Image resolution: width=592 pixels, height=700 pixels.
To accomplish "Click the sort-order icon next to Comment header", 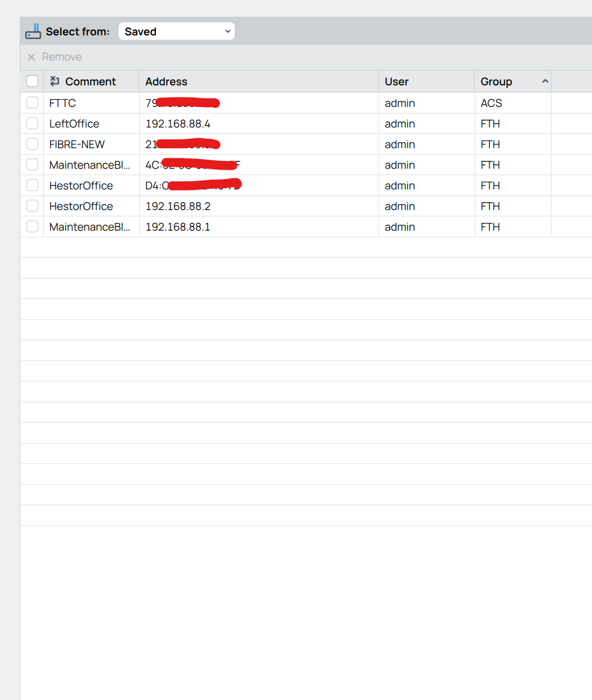I will [x=54, y=81].
